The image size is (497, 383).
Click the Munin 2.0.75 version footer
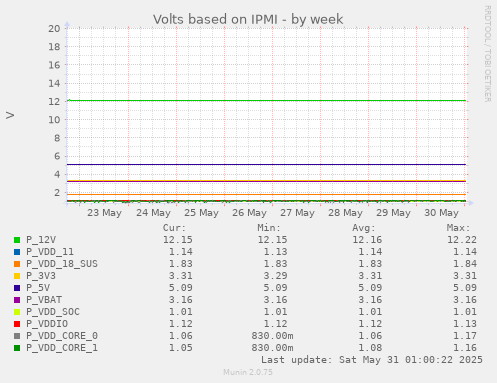248,372
